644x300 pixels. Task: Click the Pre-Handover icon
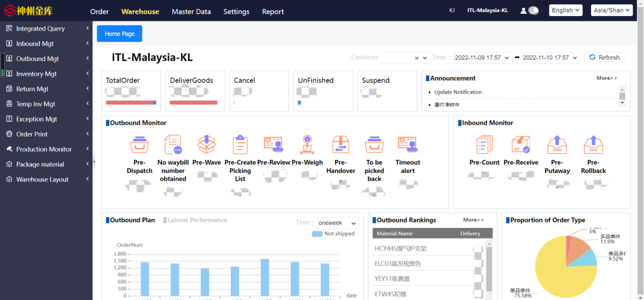tap(340, 145)
